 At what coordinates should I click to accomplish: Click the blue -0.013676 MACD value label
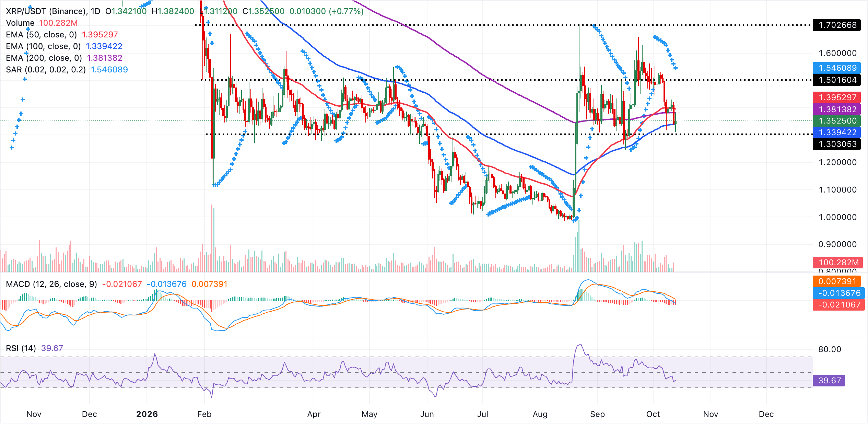838,293
